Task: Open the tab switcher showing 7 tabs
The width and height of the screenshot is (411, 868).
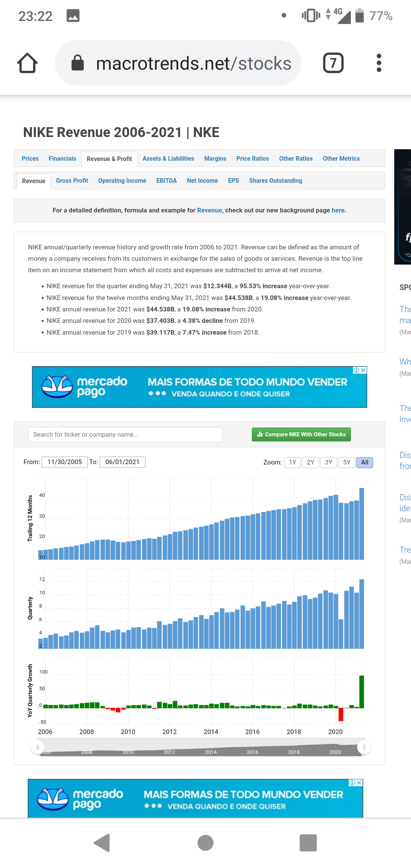Action: [x=333, y=63]
